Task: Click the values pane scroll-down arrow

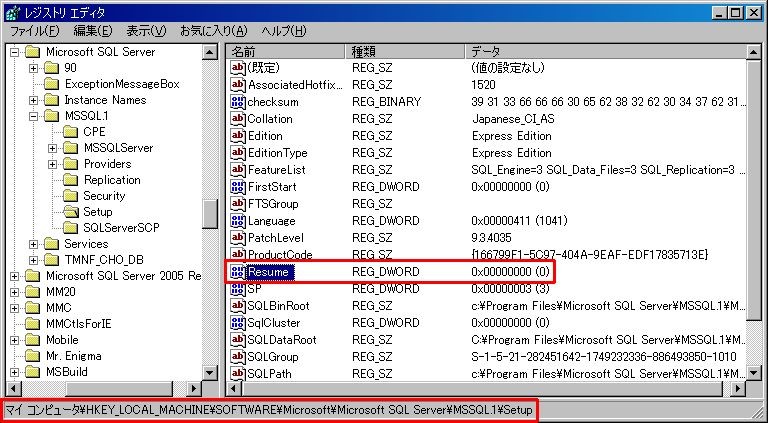Action: [754, 374]
